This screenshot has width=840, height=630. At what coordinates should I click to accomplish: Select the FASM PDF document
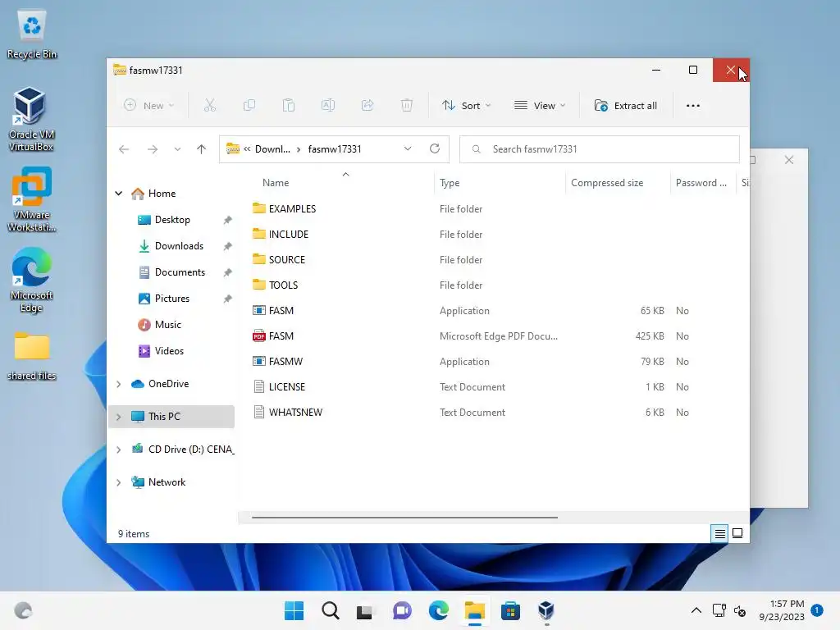click(x=281, y=336)
